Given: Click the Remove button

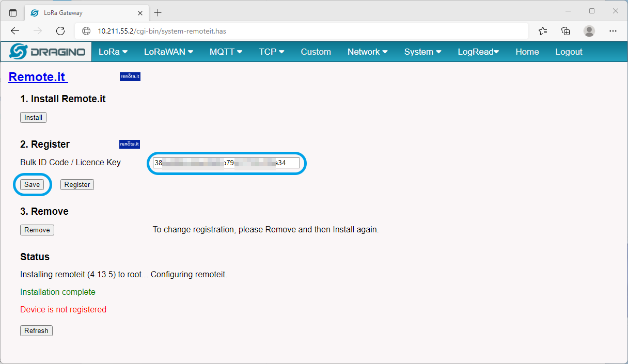Looking at the screenshot, I should (37, 230).
